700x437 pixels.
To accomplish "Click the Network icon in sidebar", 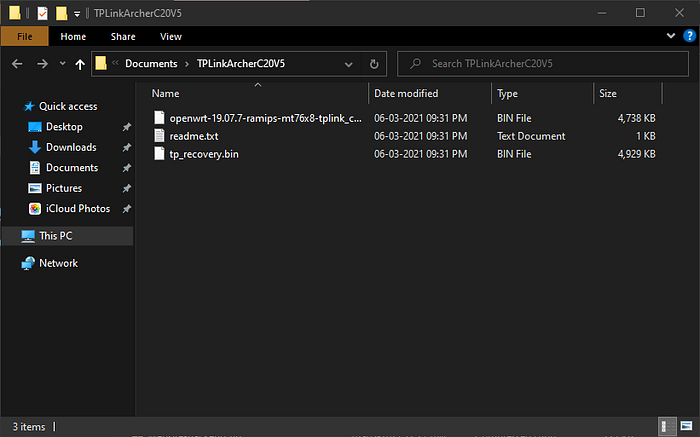I will [28, 263].
